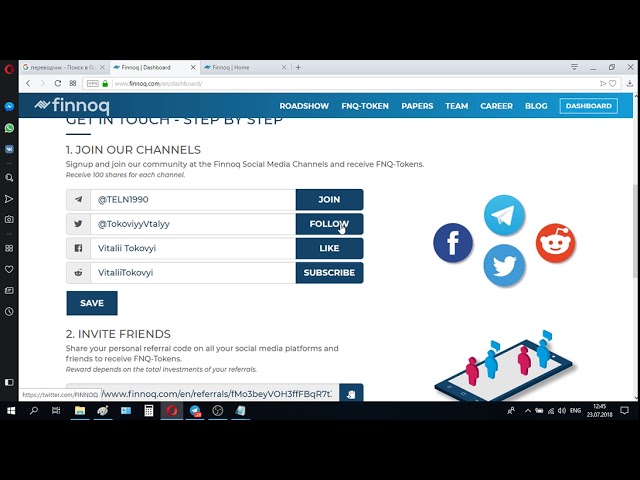The height and width of the screenshot is (480, 640).
Task: Click LIKE for Facebook page
Action: [x=329, y=248]
